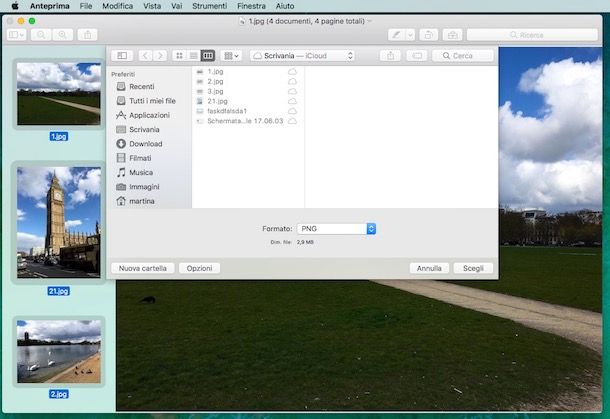Open the martina home folder

142,201
